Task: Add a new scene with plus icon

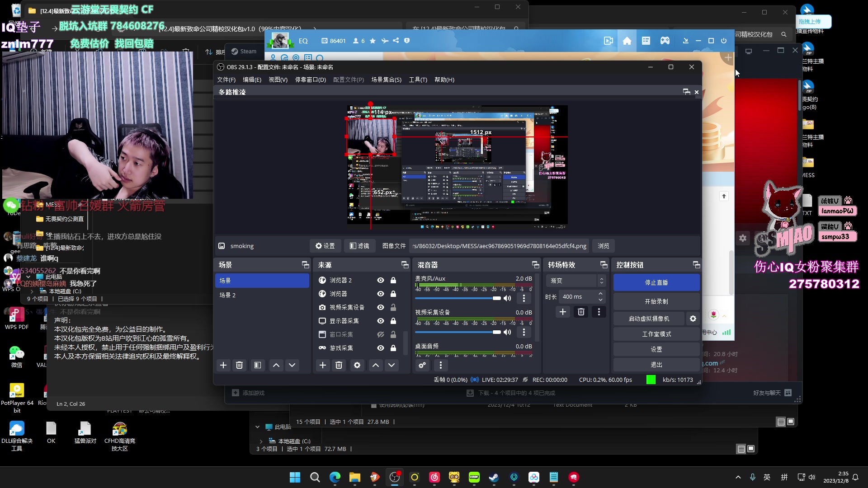Action: (x=223, y=365)
